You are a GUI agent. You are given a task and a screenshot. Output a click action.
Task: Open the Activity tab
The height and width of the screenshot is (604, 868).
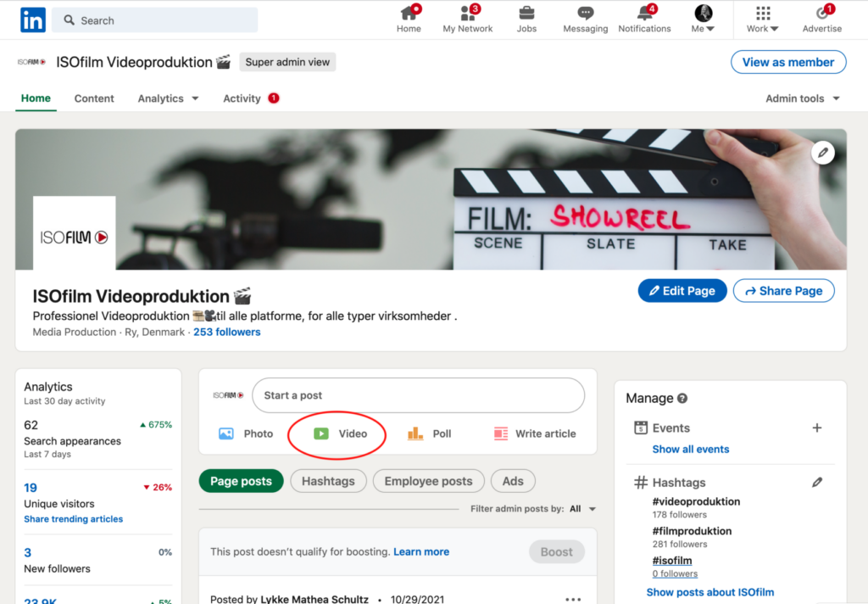point(242,98)
